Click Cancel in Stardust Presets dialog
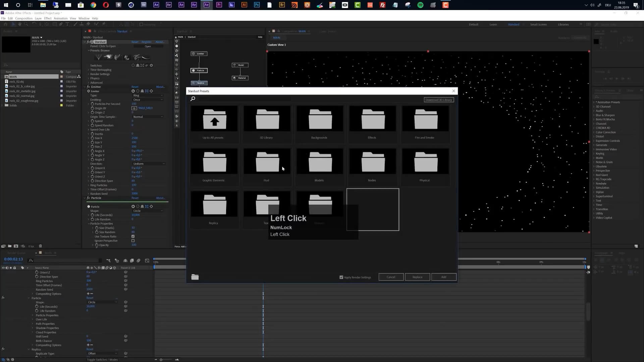The image size is (644, 362). pyautogui.click(x=391, y=277)
